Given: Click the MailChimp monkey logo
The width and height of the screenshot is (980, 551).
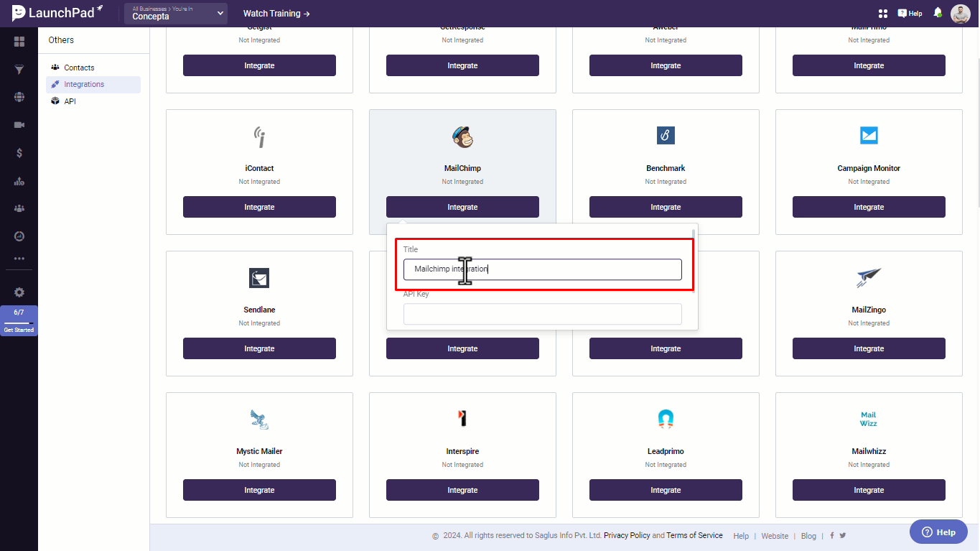Looking at the screenshot, I should (462, 136).
